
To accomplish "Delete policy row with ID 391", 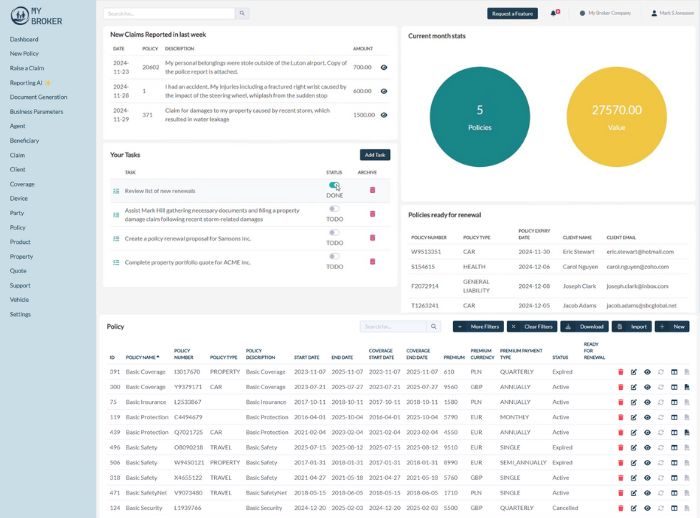I will 621,371.
